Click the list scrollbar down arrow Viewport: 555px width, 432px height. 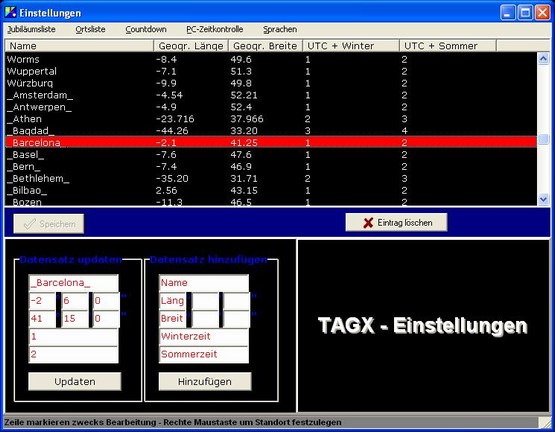click(543, 199)
